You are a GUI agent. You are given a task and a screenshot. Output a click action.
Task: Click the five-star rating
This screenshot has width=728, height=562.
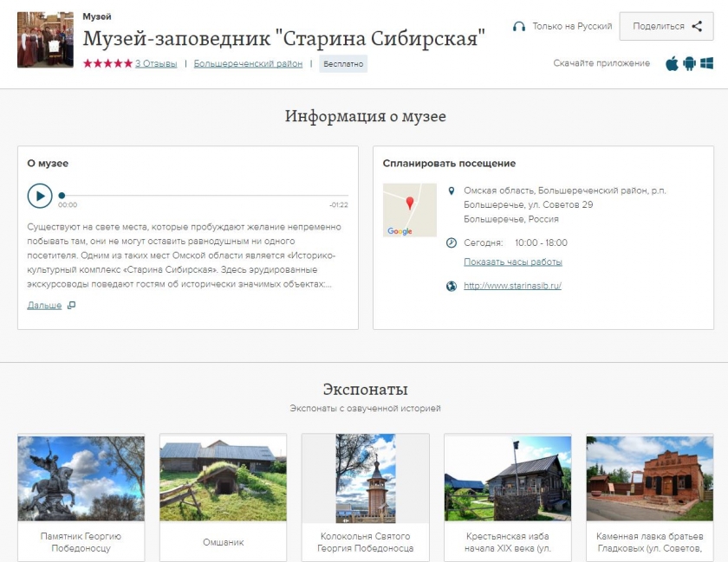click(x=108, y=63)
